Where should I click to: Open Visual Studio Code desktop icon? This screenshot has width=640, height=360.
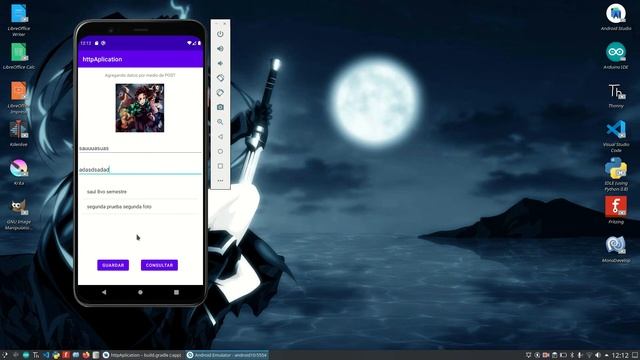[616, 136]
